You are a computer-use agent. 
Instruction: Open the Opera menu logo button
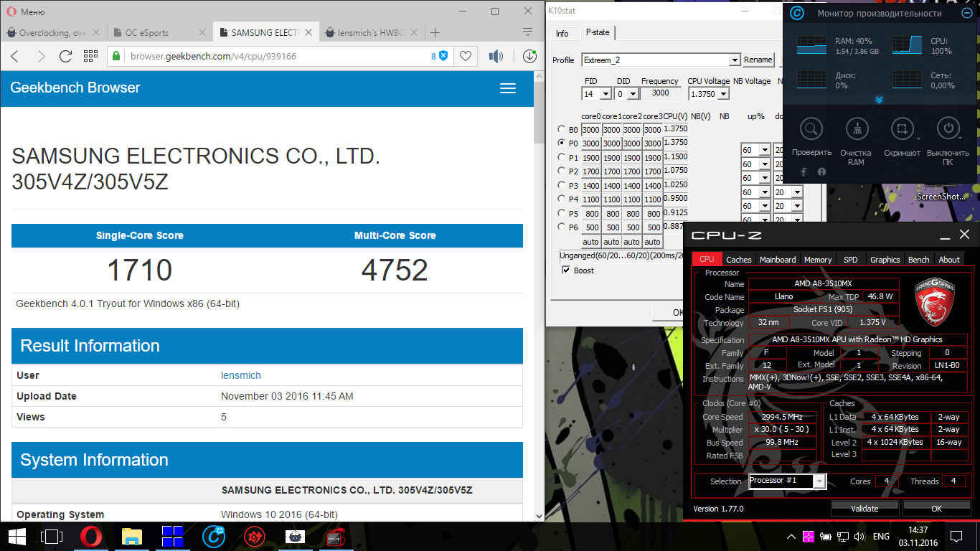click(11, 11)
